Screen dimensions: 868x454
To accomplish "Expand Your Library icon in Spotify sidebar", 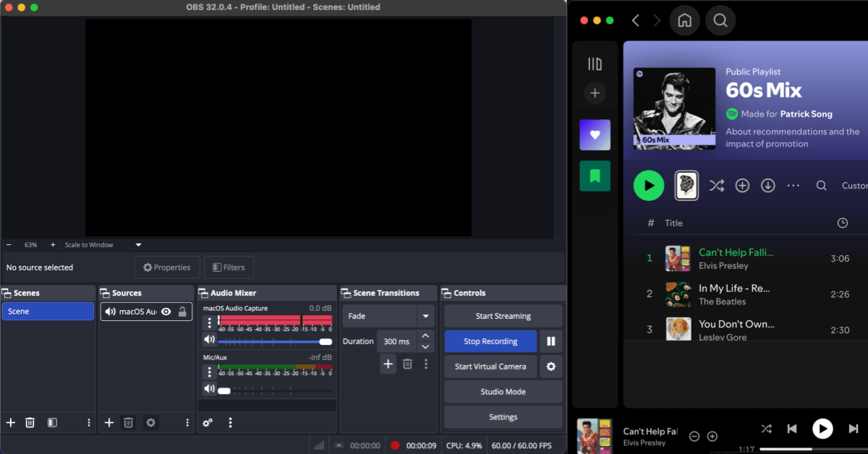I will click(x=595, y=64).
